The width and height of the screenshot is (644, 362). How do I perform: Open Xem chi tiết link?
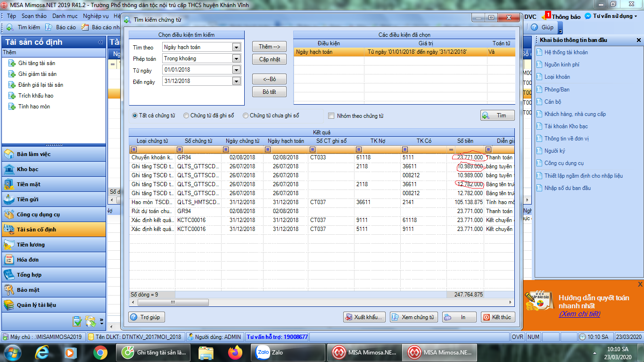coord(579,314)
